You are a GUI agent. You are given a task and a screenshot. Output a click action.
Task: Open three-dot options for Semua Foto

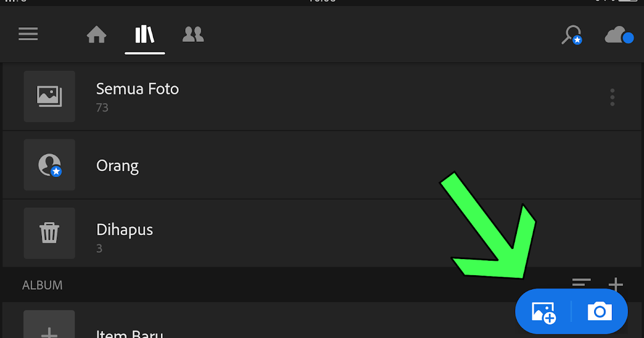click(x=612, y=97)
